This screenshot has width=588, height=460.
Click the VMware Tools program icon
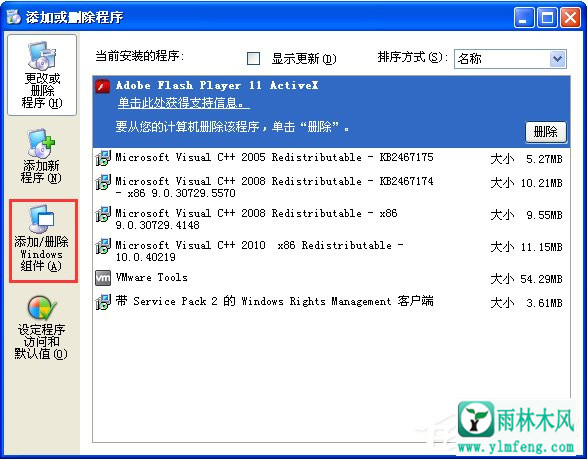point(103,278)
